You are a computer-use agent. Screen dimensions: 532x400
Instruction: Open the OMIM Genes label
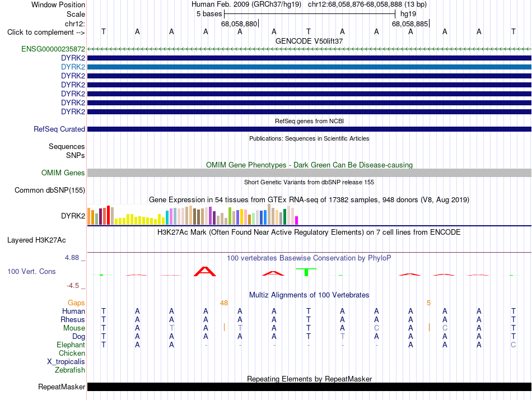coord(63,173)
